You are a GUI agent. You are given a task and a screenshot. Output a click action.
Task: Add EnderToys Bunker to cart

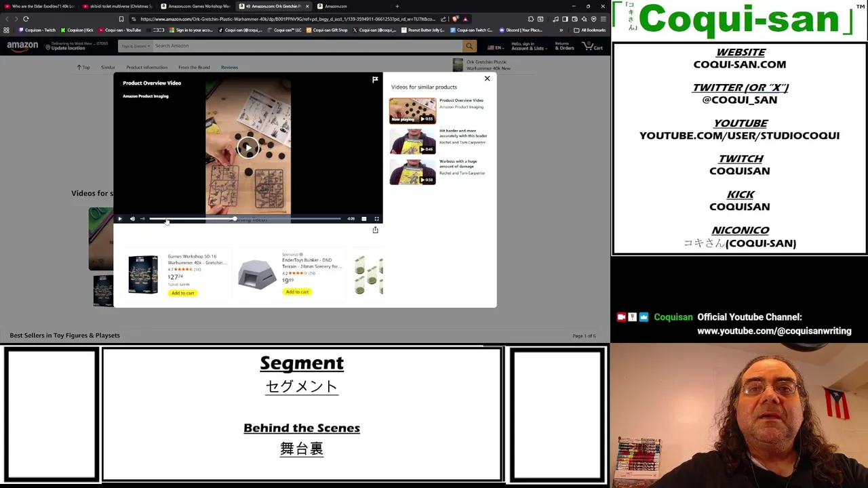(x=297, y=291)
